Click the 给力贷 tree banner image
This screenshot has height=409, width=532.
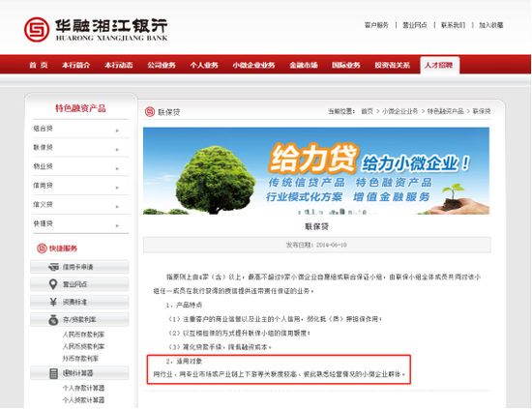point(316,171)
